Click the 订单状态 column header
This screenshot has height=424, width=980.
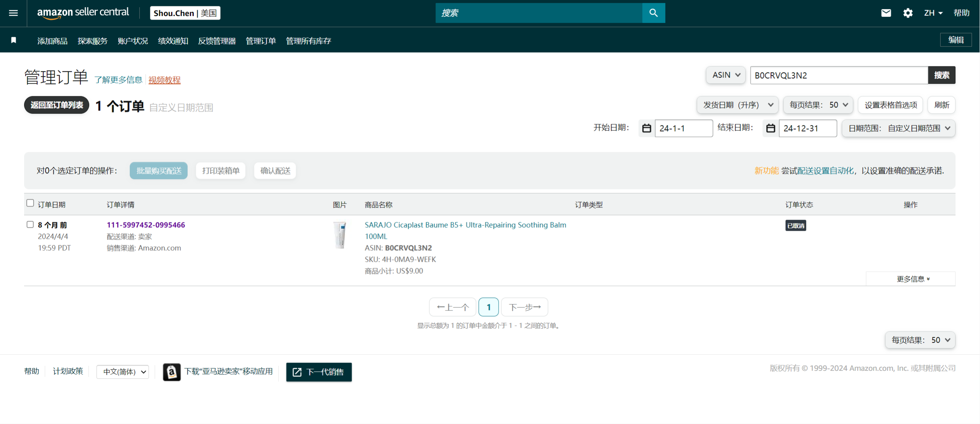(x=799, y=205)
